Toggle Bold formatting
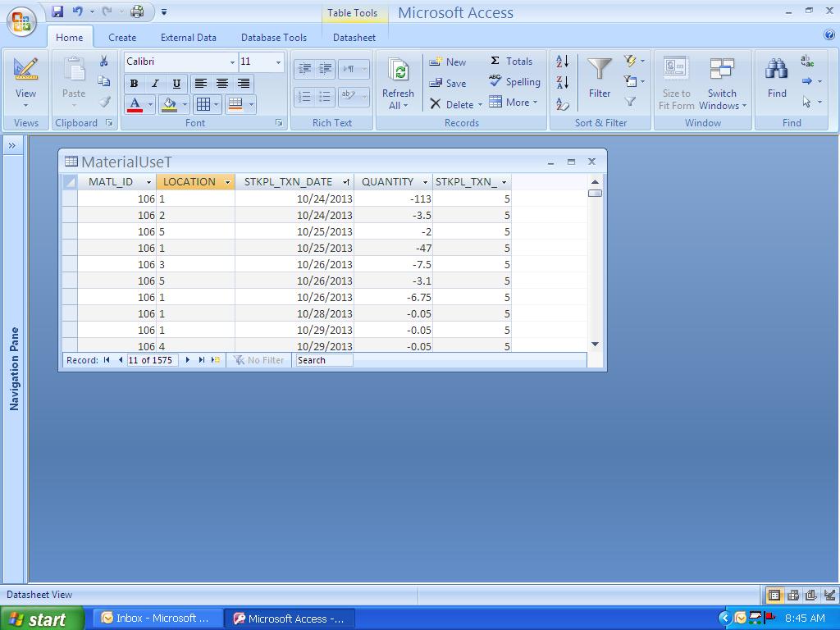The width and height of the screenshot is (840, 630). 134,84
